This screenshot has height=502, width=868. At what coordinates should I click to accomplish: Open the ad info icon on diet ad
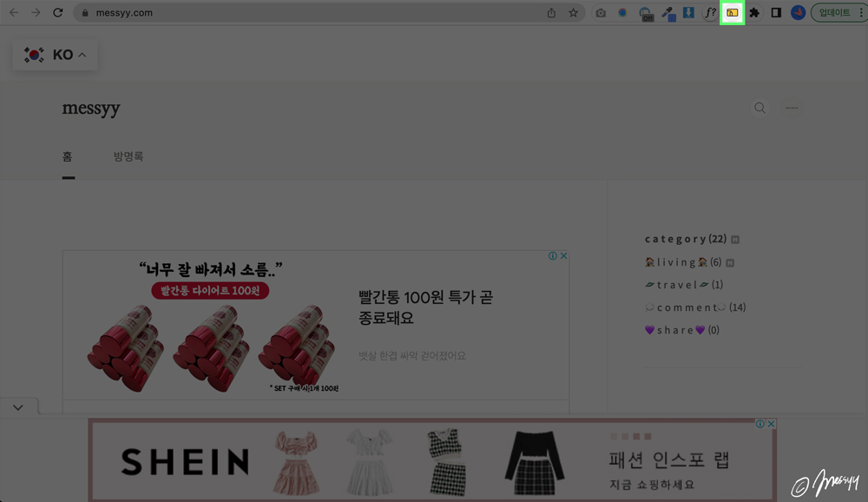[552, 255]
